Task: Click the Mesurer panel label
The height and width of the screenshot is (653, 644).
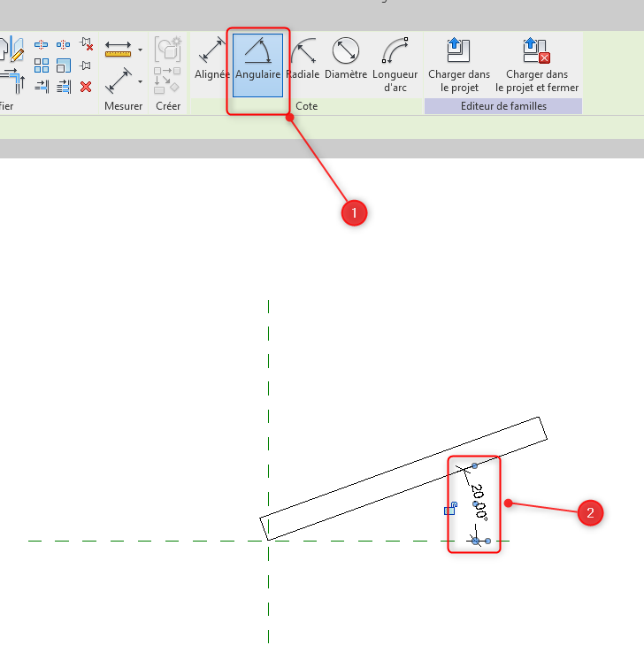Action: (123, 106)
